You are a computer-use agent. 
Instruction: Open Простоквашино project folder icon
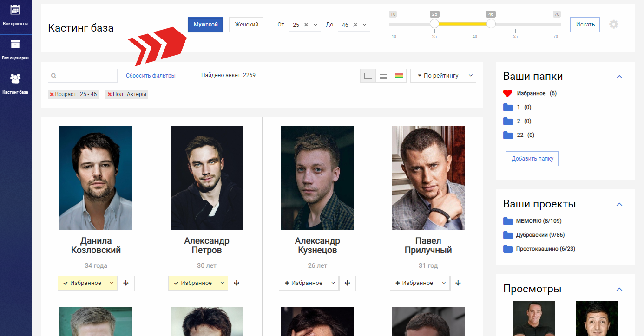pyautogui.click(x=508, y=249)
